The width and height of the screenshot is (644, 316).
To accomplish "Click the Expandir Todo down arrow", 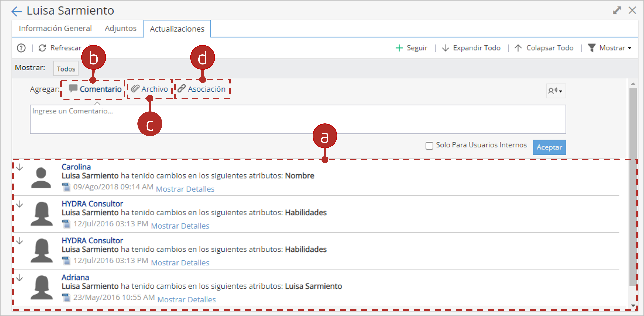I will tap(445, 48).
